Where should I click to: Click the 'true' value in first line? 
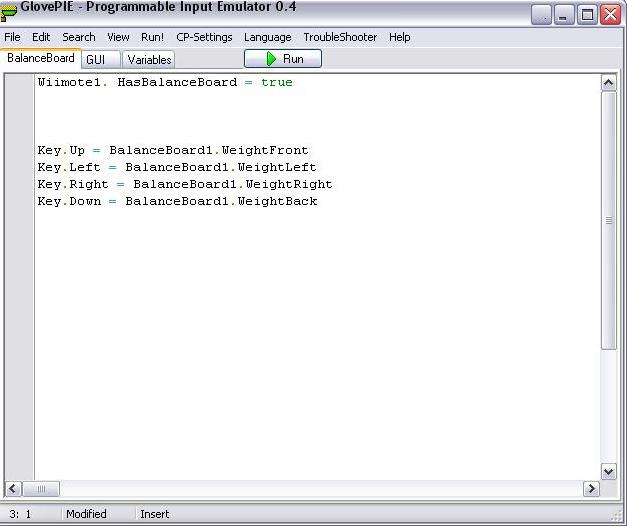tap(277, 82)
